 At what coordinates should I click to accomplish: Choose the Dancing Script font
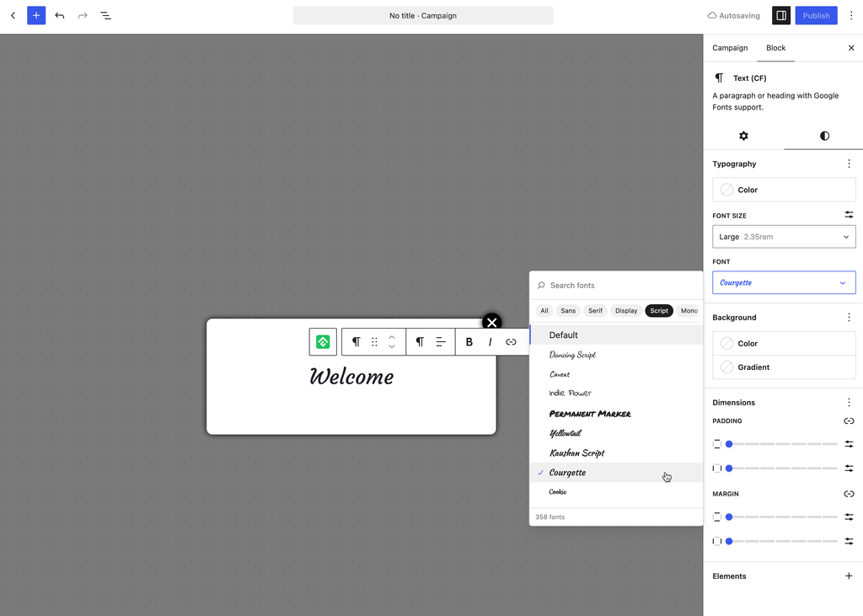(616, 355)
